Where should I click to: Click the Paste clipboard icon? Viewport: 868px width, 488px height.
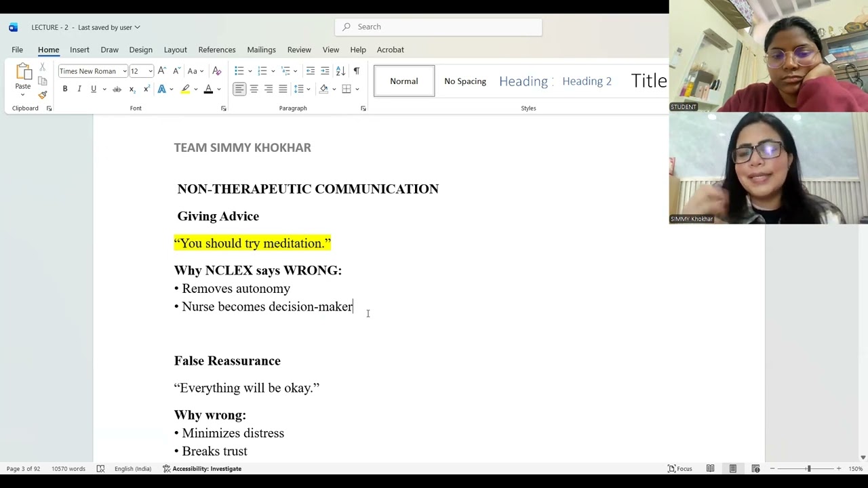tap(23, 72)
